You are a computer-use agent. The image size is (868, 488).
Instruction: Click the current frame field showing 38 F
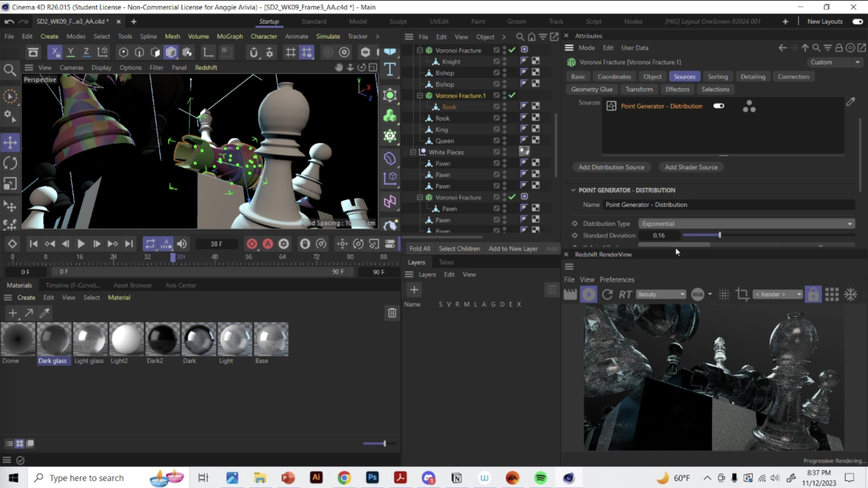[217, 244]
